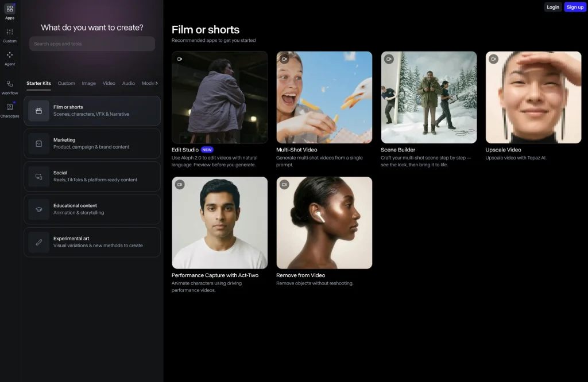
Task: Click 'Recommended apps to get you started' subtitle
Action: (x=214, y=41)
